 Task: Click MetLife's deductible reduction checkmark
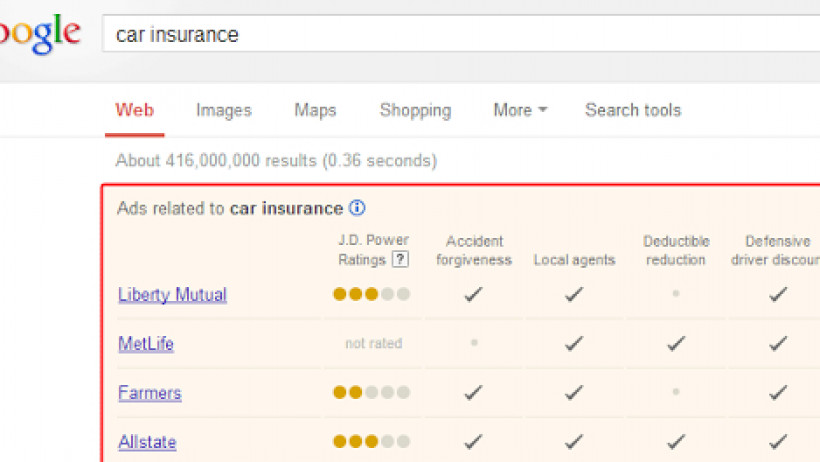676,343
